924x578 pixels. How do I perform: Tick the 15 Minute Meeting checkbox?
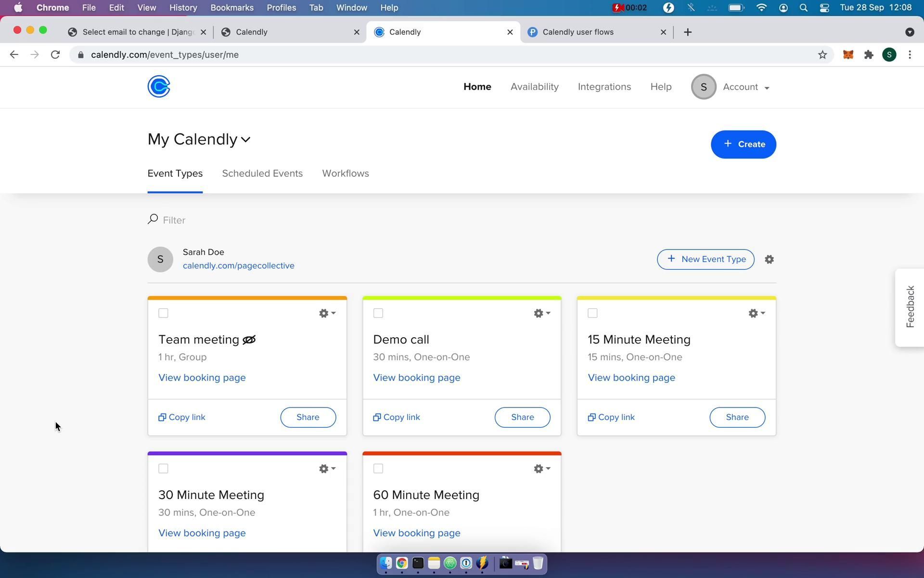592,314
